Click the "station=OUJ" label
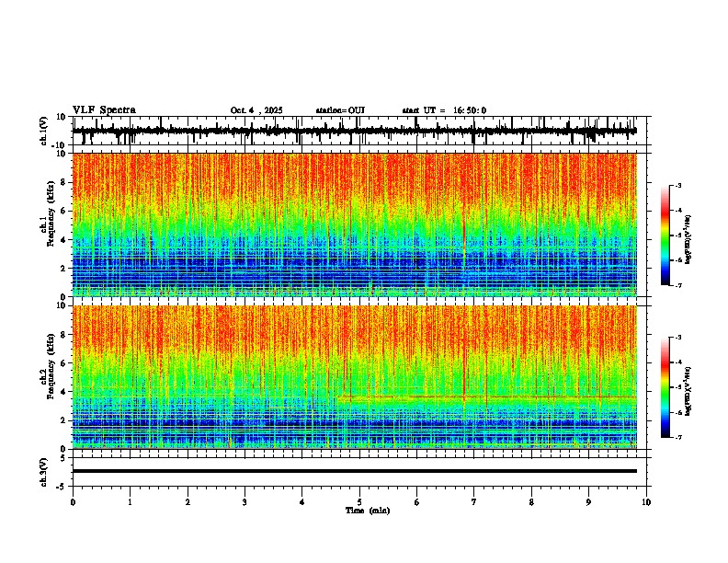The width and height of the screenshot is (728, 563). [x=340, y=110]
